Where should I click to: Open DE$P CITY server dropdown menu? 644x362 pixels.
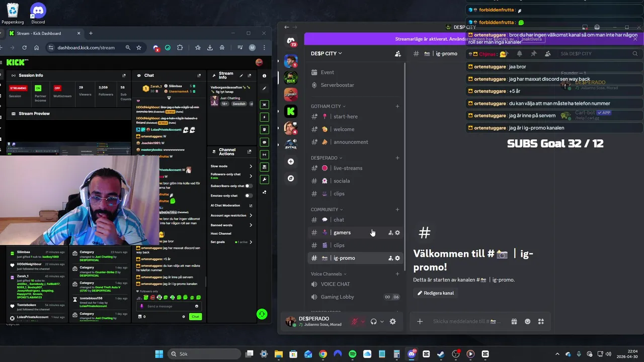327,53
